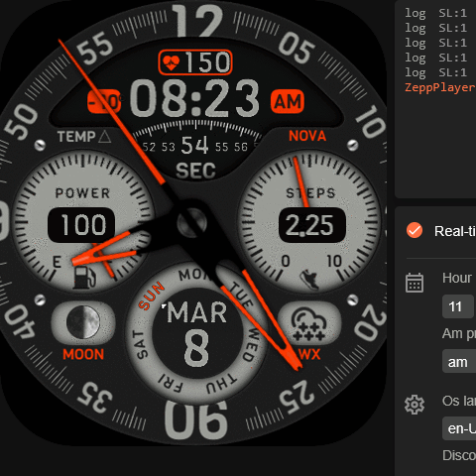Screen dimensions: 476x476
Task: Click the orange temperature badge
Action: click(x=104, y=102)
